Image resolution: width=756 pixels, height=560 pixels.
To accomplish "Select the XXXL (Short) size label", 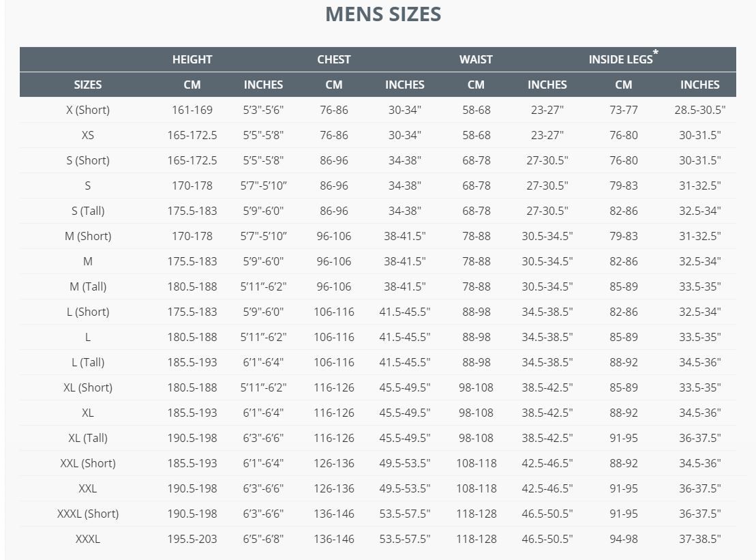I will tap(88, 514).
